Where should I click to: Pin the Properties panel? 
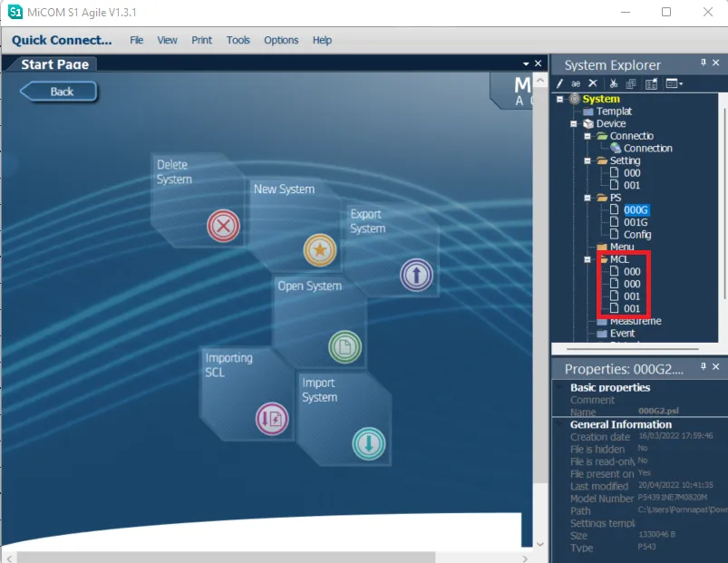[704, 366]
